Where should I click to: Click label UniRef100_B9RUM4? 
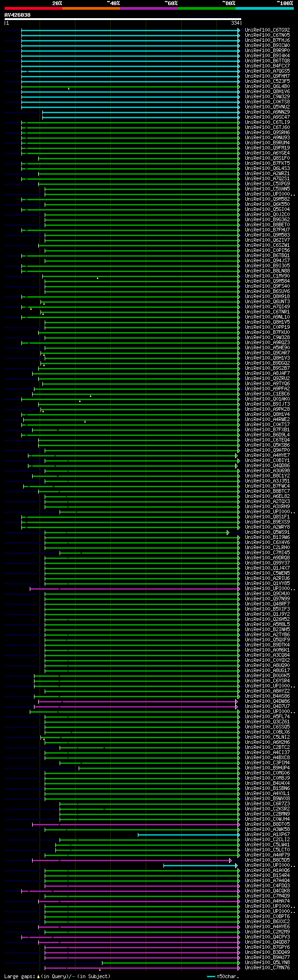[x=267, y=143]
